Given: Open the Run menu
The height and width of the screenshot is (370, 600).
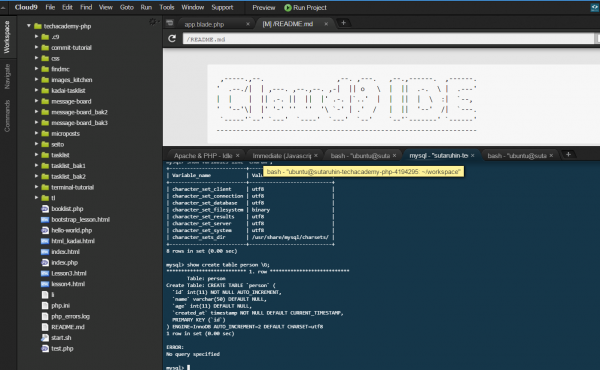Looking at the screenshot, I should (146, 7).
